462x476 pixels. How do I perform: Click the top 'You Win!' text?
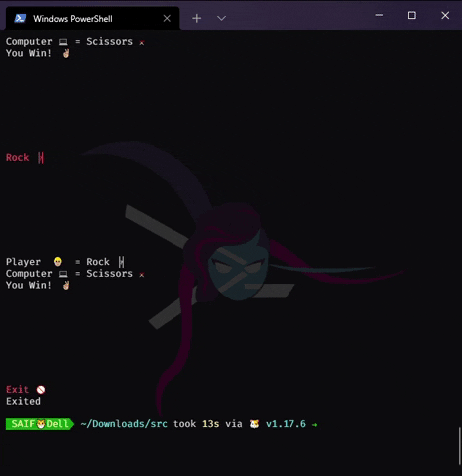click(x=29, y=53)
